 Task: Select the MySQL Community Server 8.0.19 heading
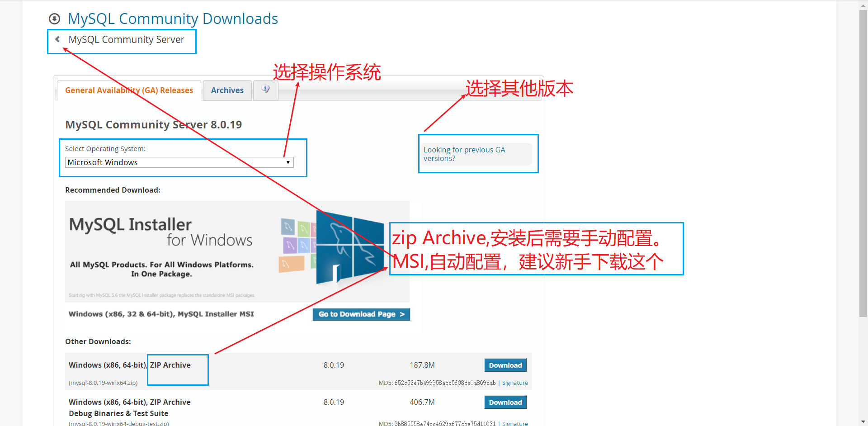tap(154, 125)
